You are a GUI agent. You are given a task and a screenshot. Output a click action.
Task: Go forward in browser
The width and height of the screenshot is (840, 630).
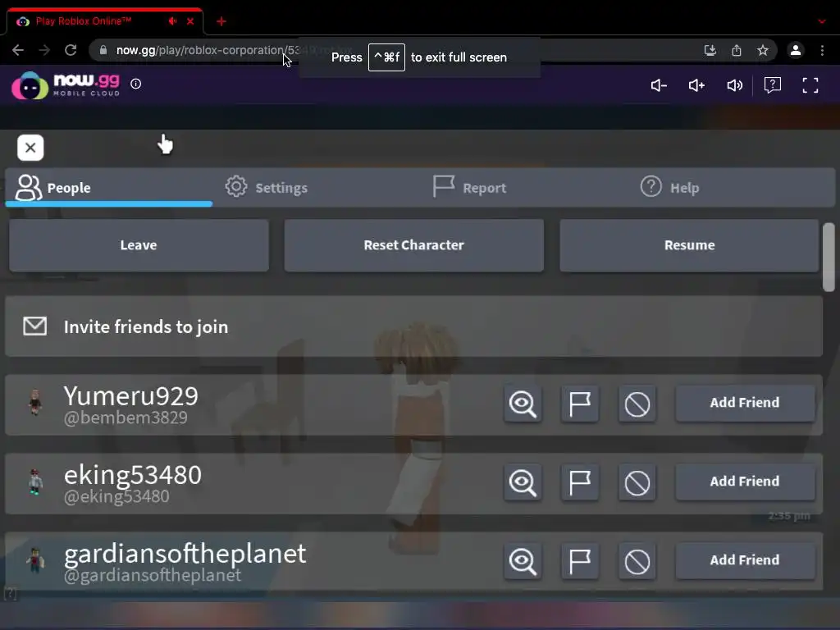pos(44,50)
